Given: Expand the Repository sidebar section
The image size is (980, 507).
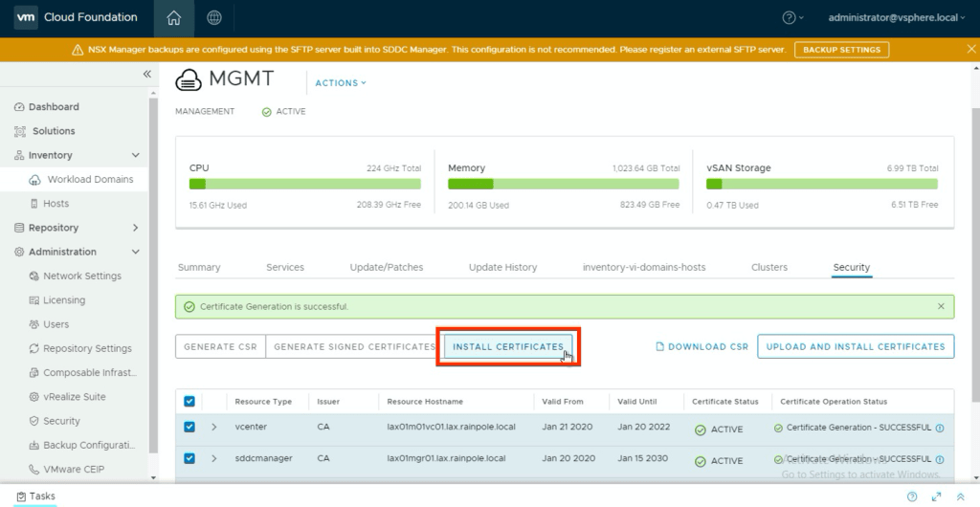Looking at the screenshot, I should (135, 228).
